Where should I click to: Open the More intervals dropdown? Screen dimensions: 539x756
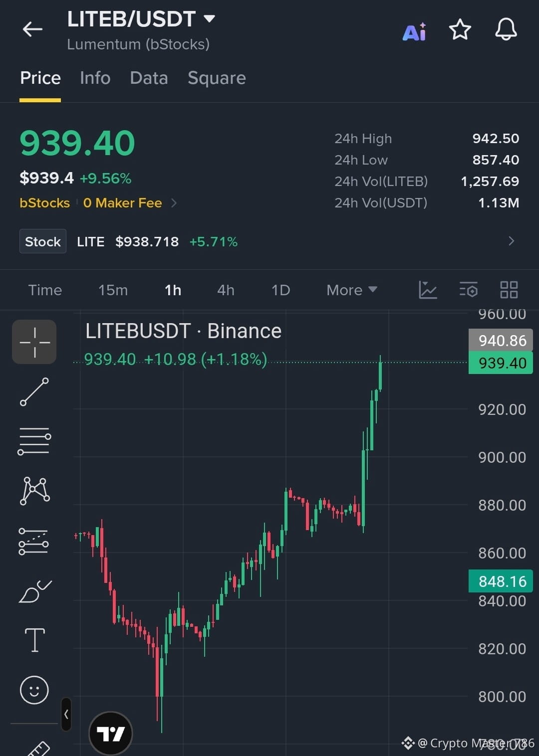point(351,290)
